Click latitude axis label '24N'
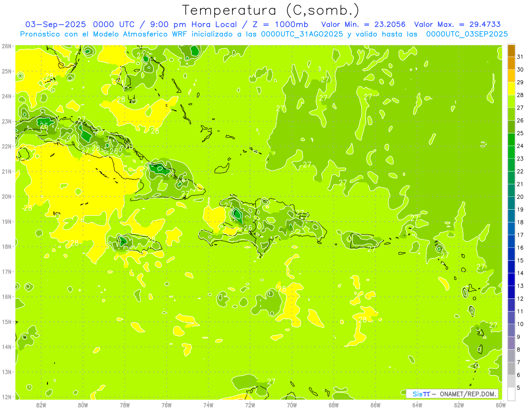This screenshot has width=532, height=411. pyautogui.click(x=7, y=96)
